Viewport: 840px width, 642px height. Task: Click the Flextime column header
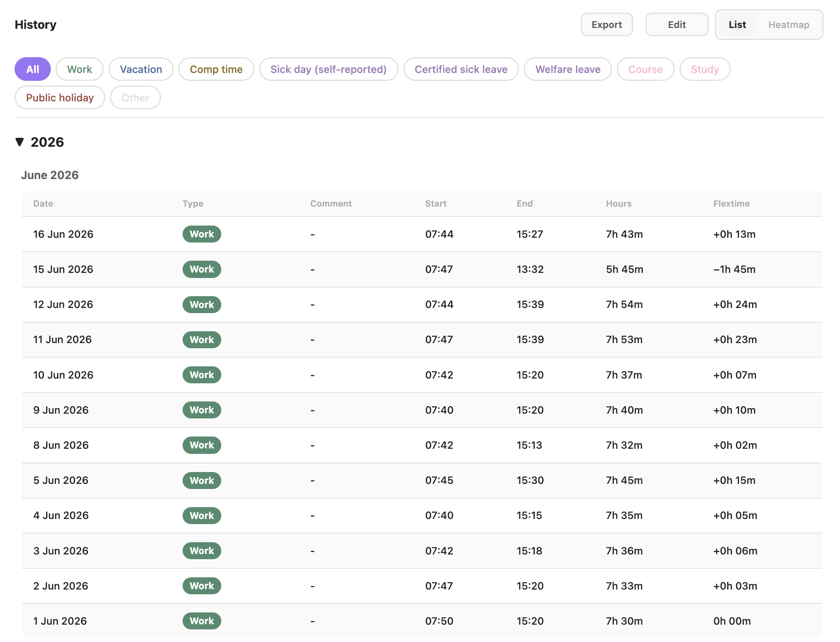(x=732, y=203)
